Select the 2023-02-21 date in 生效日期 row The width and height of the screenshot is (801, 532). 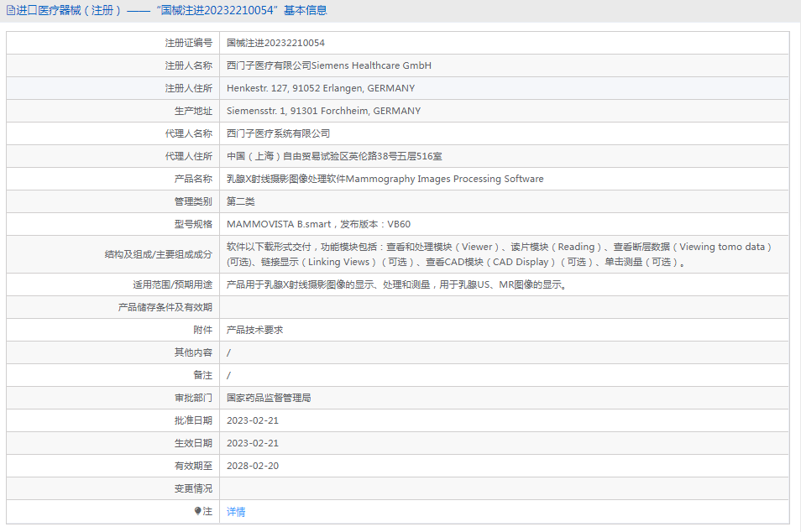253,443
